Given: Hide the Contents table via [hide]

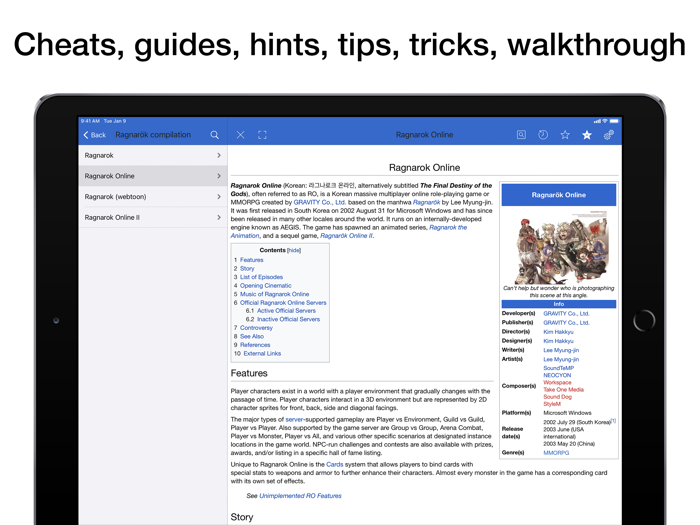Looking at the screenshot, I should (294, 250).
